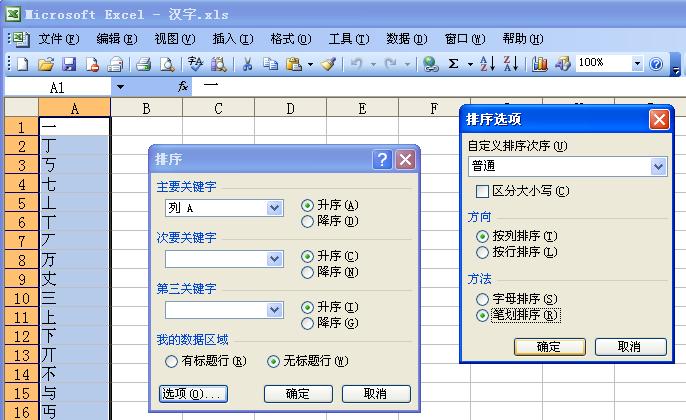
Task: Click the Drawing toolbar icon
Action: [x=563, y=64]
